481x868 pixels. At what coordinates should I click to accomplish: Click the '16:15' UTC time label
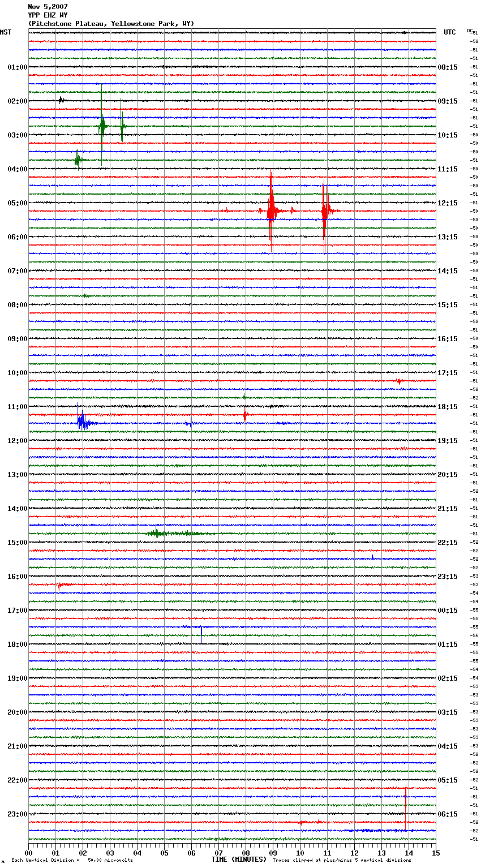click(448, 339)
